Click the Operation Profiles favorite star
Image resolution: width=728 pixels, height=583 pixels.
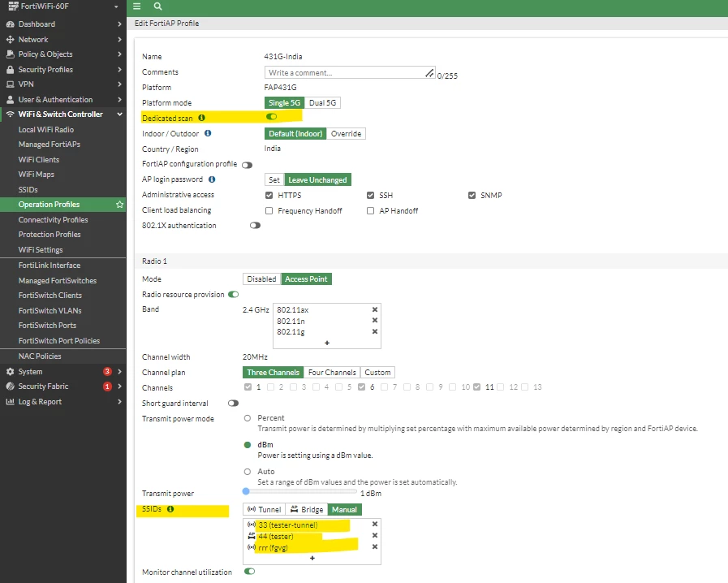120,205
